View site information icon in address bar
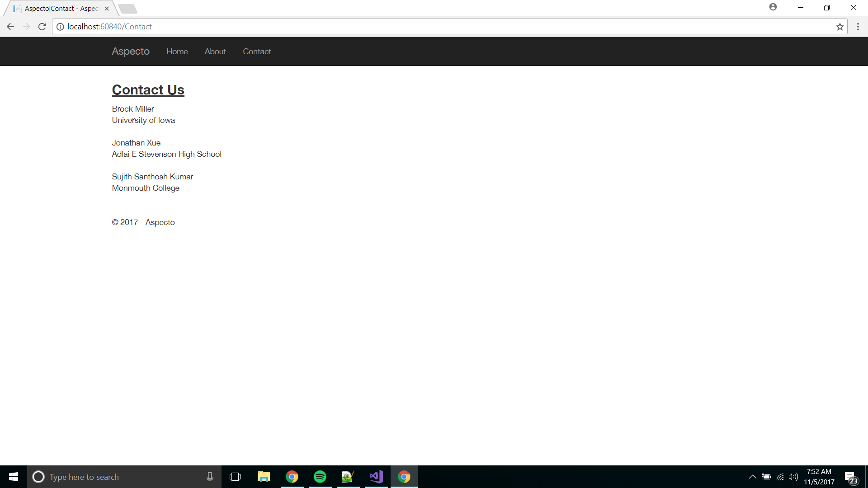Screen dimensions: 868x488 [60, 27]
